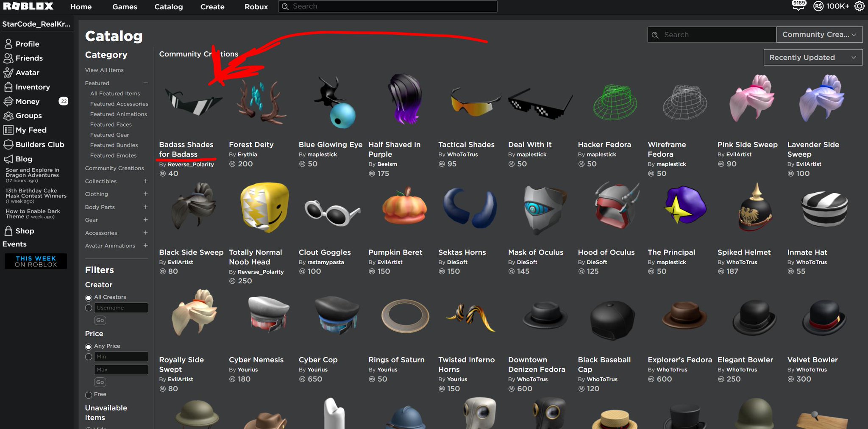Select Featured Emotes category link
868x429 pixels.
[x=113, y=155]
